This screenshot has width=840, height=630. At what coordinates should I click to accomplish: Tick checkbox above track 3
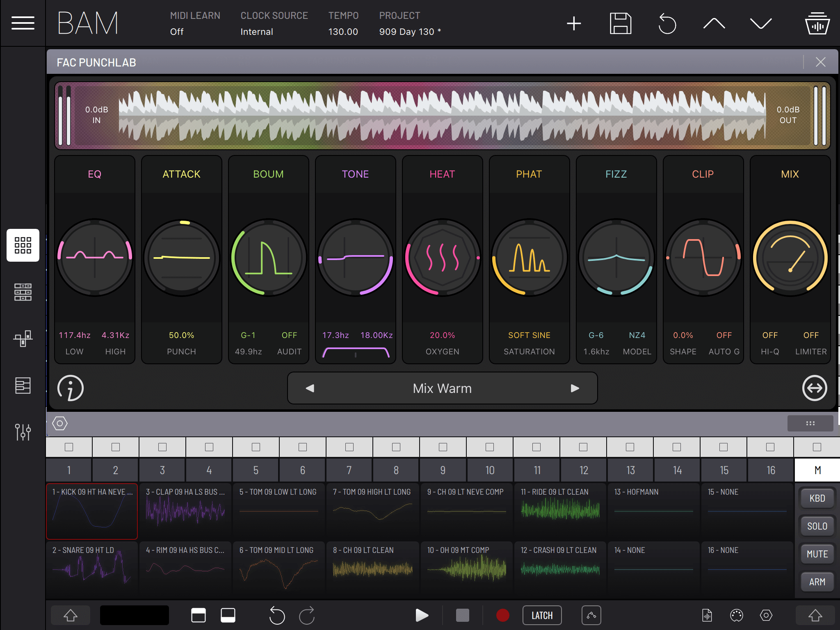point(162,447)
